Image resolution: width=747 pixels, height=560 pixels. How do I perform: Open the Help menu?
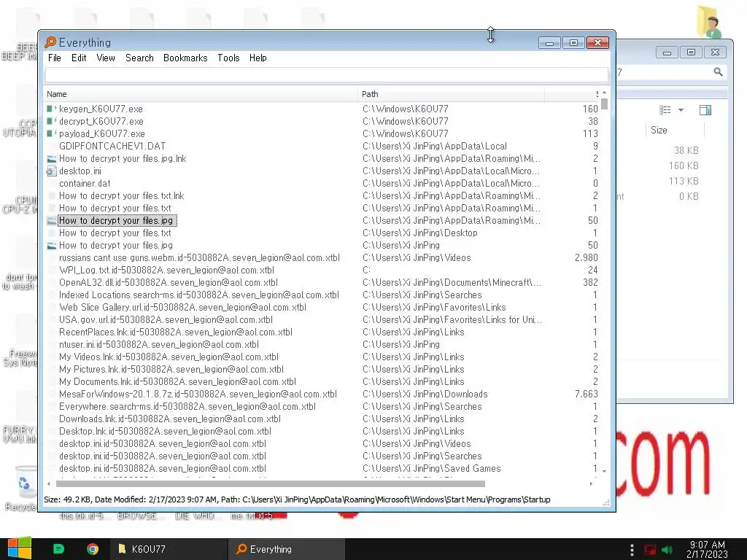258,58
